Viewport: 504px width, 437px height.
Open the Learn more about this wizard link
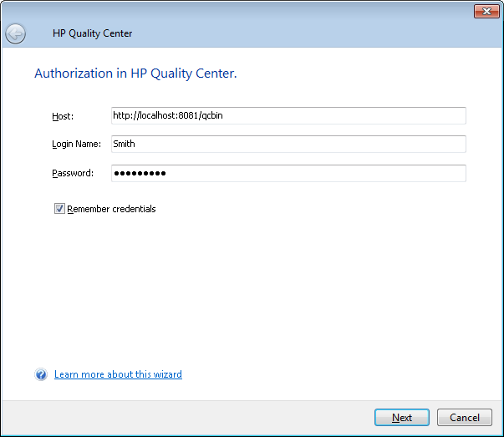point(118,374)
